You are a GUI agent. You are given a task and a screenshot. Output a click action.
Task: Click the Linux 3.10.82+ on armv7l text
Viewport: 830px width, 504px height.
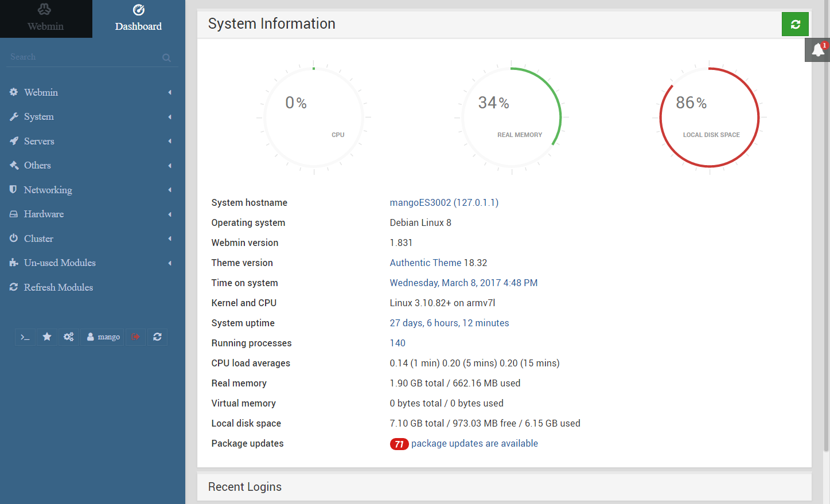click(x=442, y=303)
